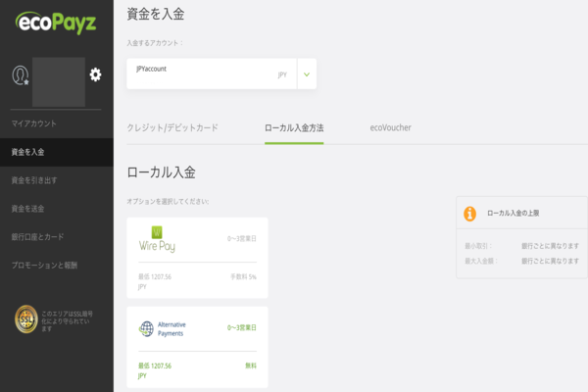588x392 pixels.
Task: Open settings via the gear icon
Action: tap(95, 74)
